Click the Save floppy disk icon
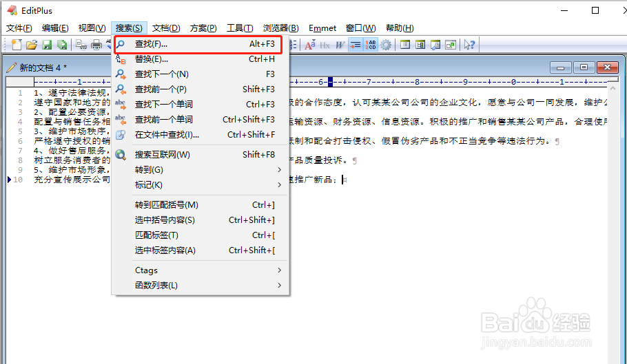This screenshot has width=627, height=364. tap(47, 45)
